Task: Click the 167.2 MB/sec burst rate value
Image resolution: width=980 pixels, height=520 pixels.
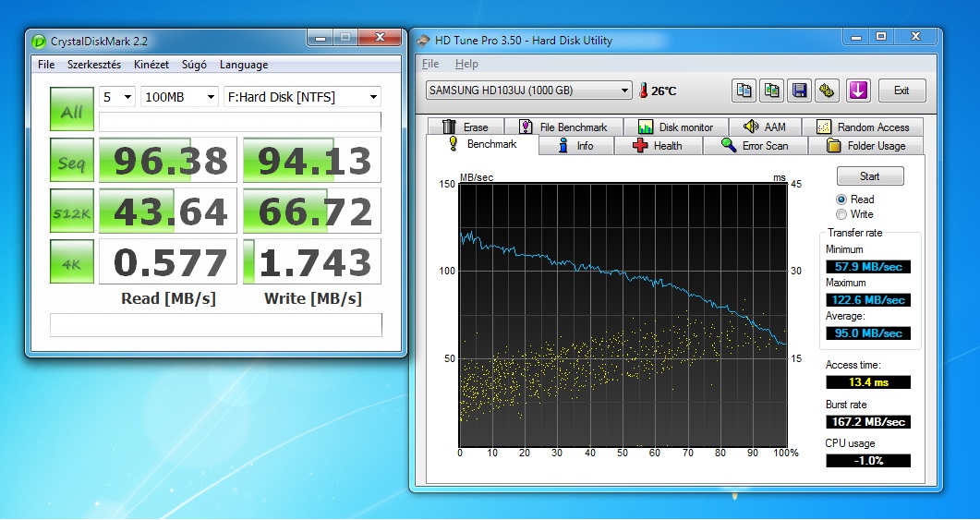Action: coord(868,422)
